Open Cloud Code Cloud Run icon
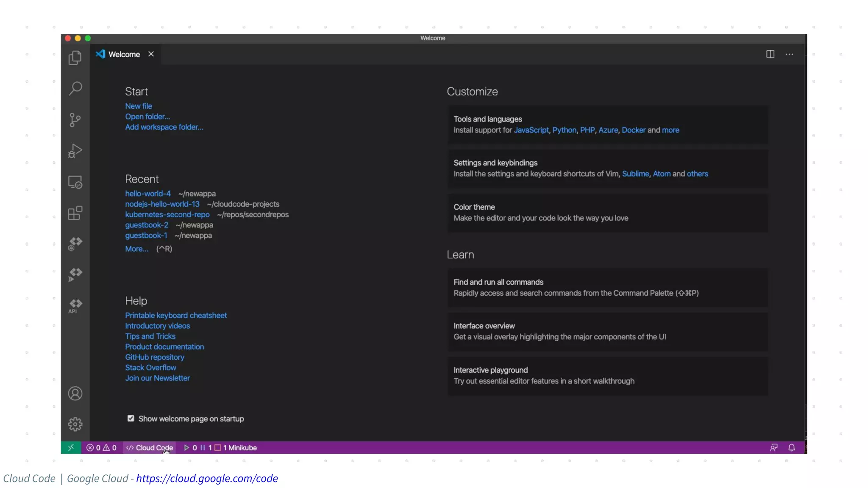 click(75, 275)
